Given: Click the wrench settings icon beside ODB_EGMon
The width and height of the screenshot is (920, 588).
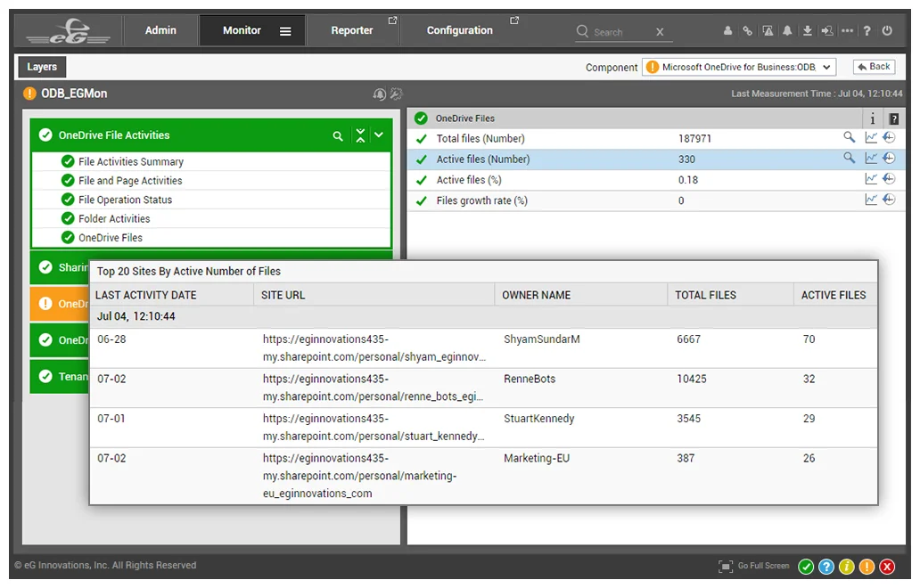Looking at the screenshot, I should pyautogui.click(x=397, y=94).
